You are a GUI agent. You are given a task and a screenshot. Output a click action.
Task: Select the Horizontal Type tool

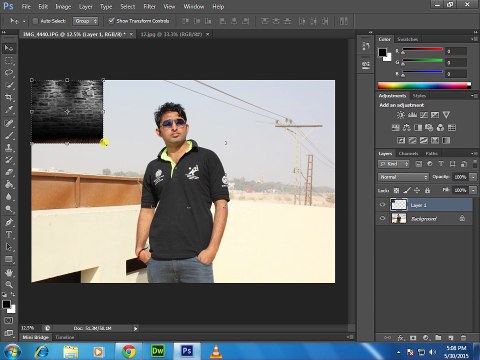click(9, 235)
